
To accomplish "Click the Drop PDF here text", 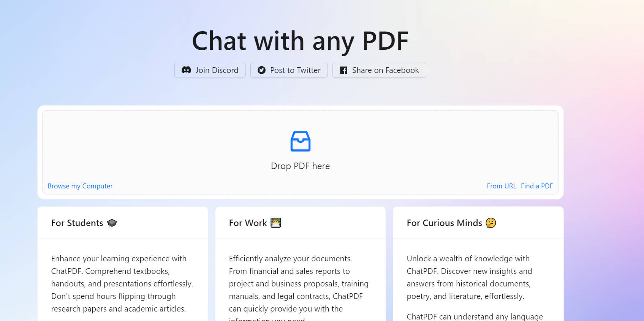I will 300,166.
